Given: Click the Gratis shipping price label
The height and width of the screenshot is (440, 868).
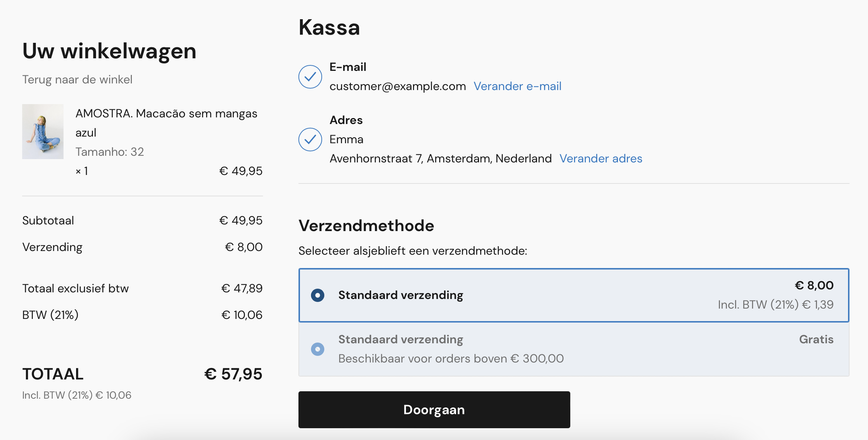Looking at the screenshot, I should pyautogui.click(x=816, y=340).
